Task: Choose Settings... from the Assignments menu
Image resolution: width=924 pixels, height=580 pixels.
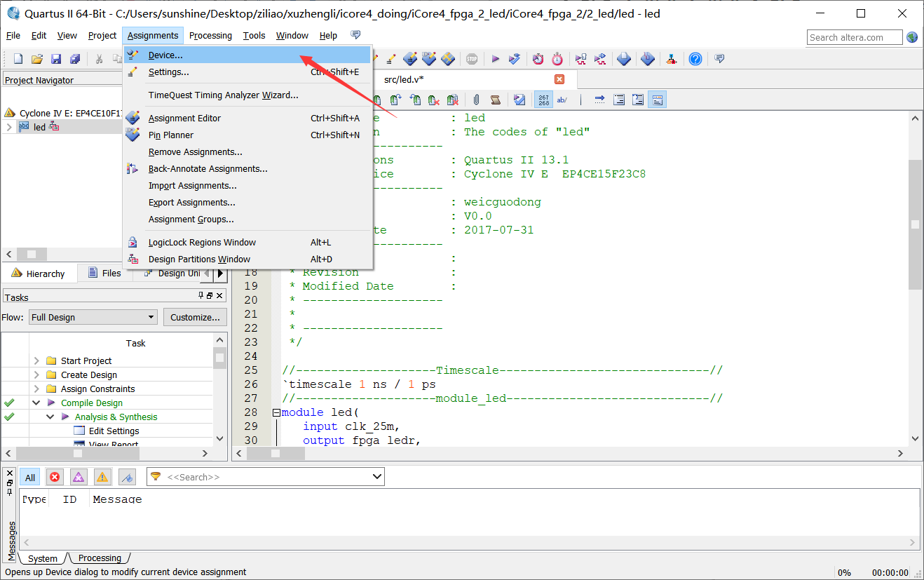Action: click(247, 72)
